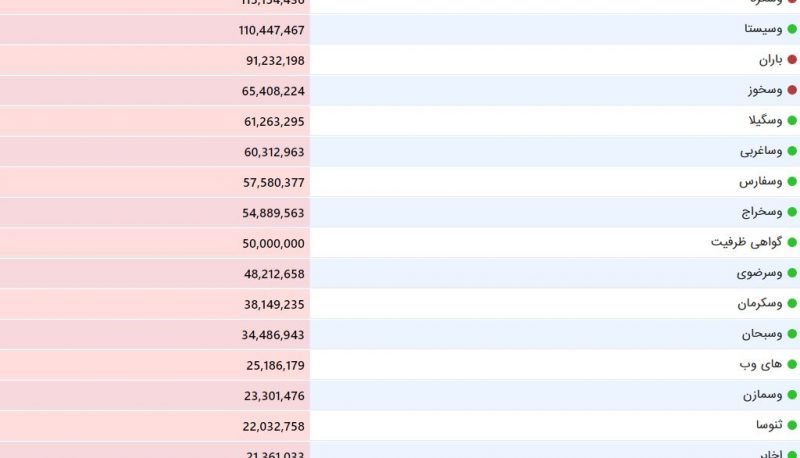This screenshot has width=800, height=458.
Task: Click the value 110,447,467 cell
Action: click(155, 30)
